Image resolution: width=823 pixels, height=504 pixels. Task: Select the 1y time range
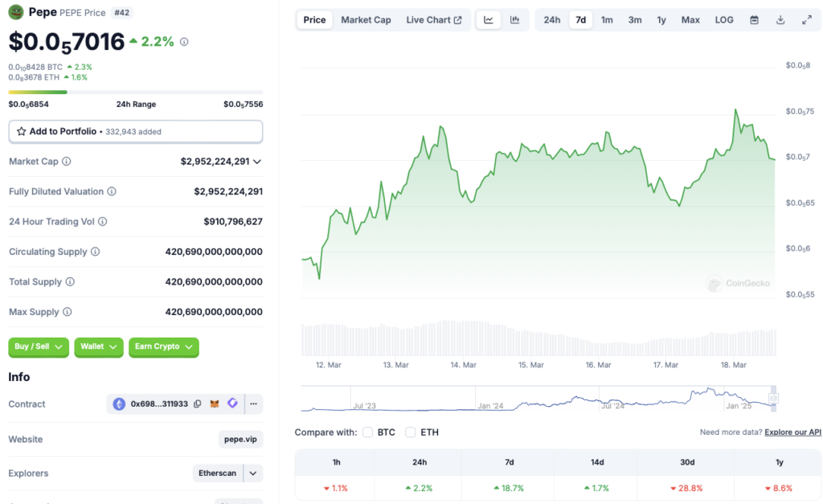(661, 20)
